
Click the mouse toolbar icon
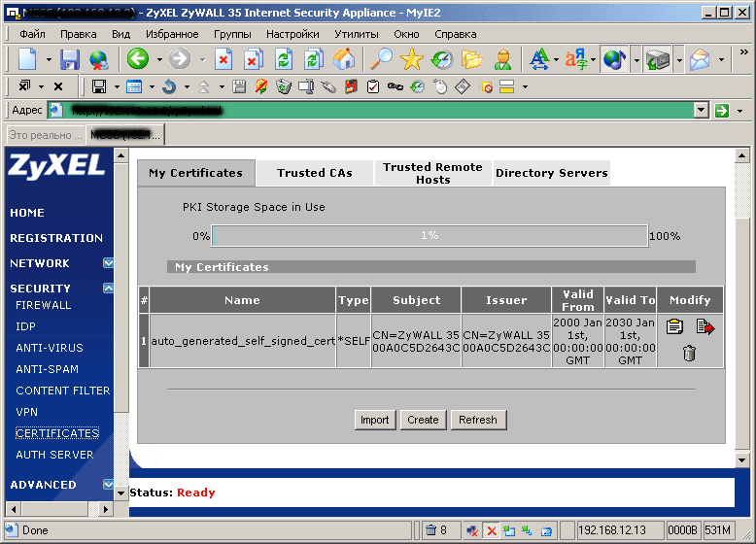pos(440,86)
